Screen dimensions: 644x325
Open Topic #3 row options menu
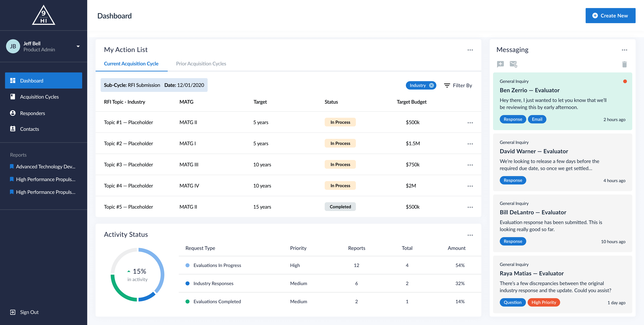coord(470,165)
